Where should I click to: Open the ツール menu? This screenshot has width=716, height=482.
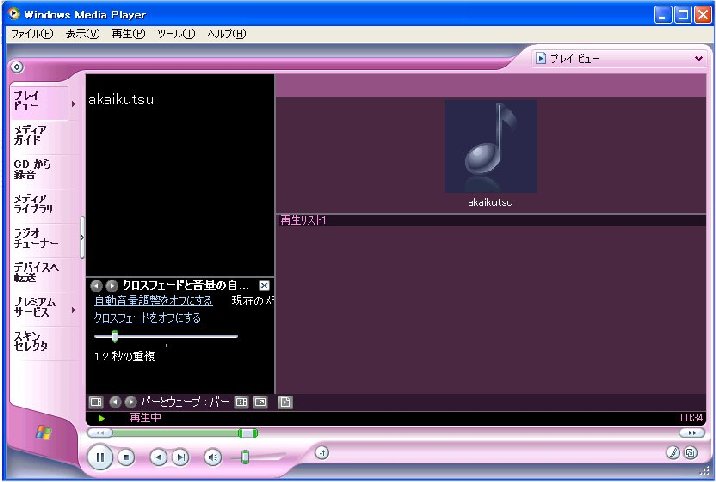point(176,34)
